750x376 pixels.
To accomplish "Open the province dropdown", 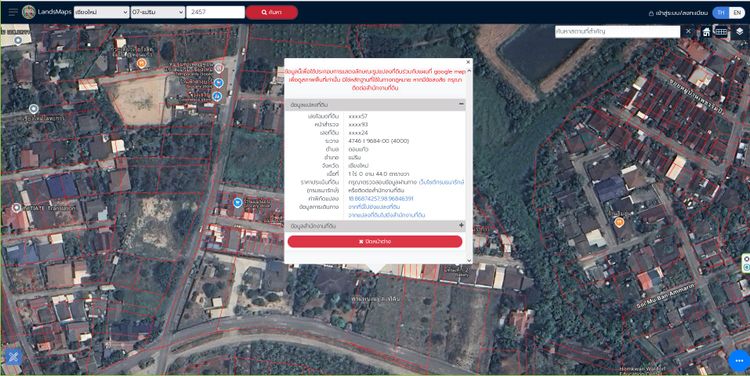I will click(101, 12).
